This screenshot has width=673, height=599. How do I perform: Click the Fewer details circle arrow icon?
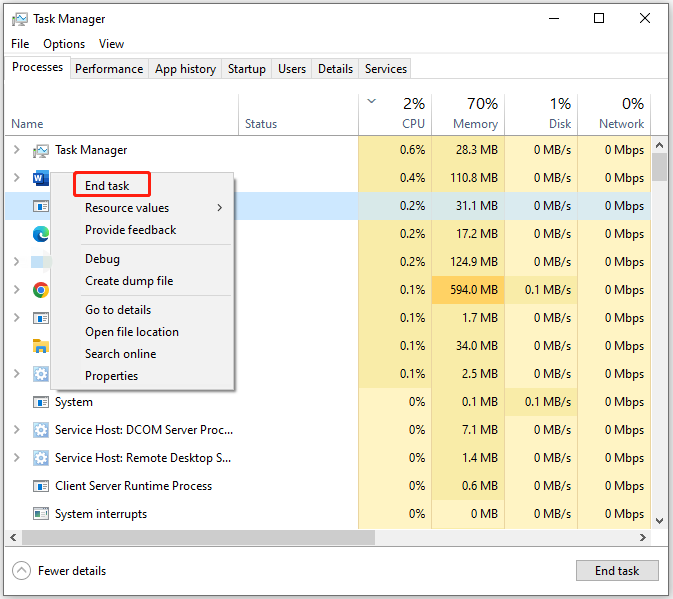tap(21, 571)
